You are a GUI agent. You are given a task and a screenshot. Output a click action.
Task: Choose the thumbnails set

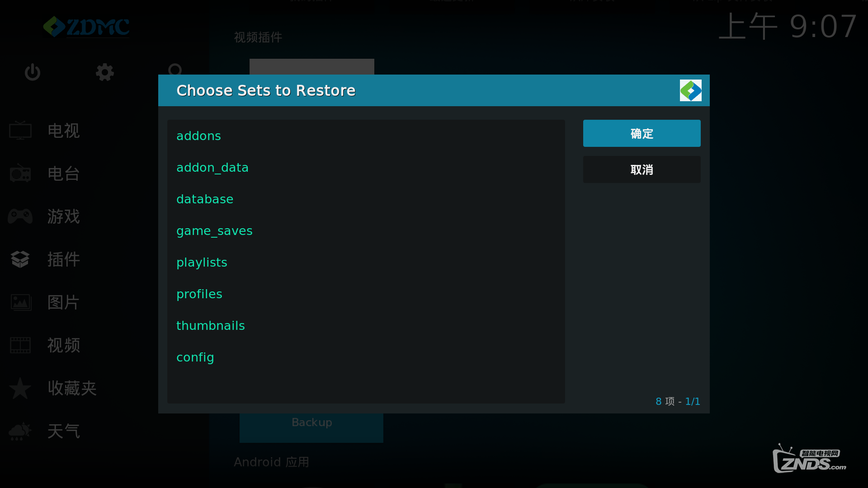click(211, 326)
